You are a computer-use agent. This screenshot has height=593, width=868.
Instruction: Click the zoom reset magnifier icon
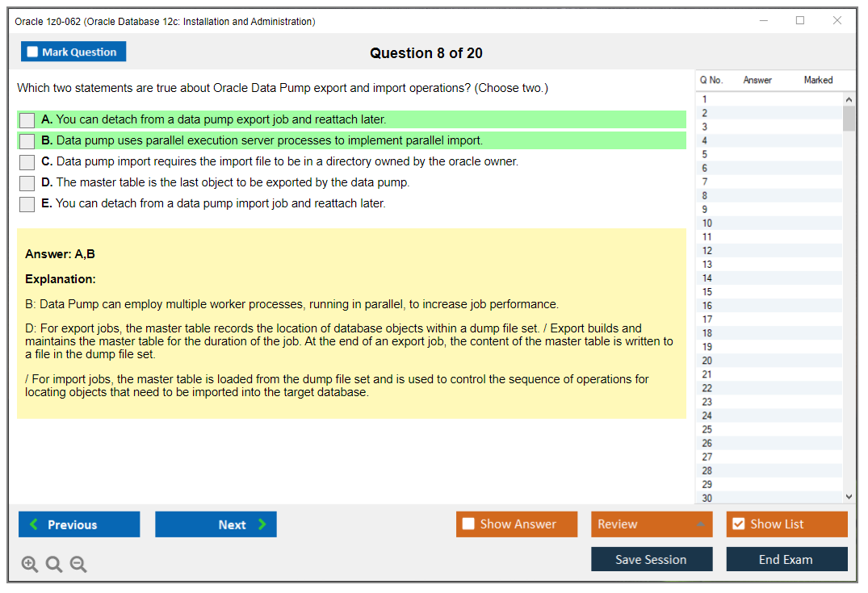[x=54, y=565]
